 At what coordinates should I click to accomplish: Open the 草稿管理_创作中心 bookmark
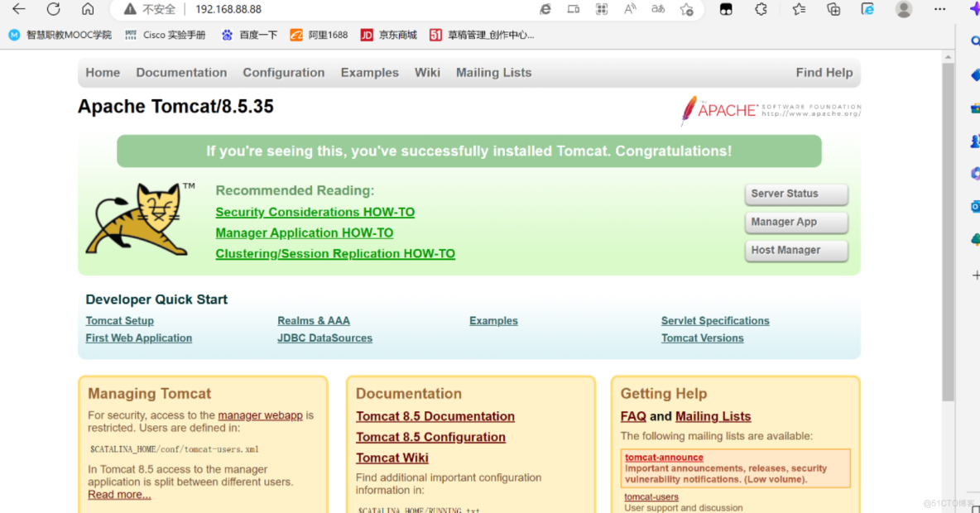coord(482,35)
